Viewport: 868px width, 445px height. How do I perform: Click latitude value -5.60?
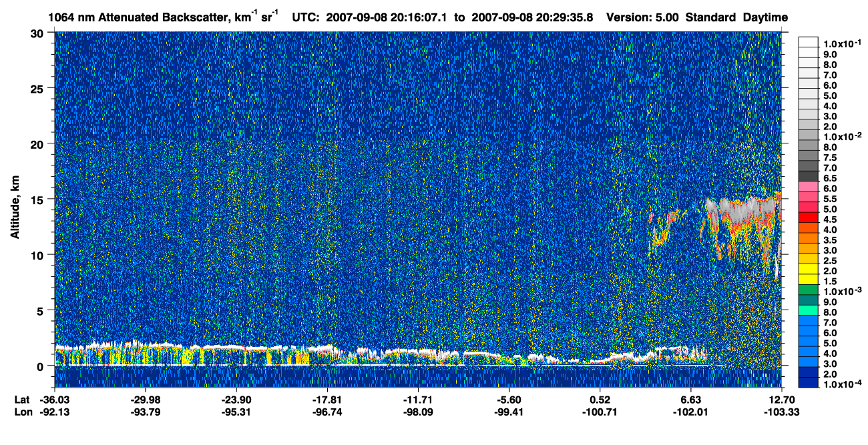tap(509, 399)
